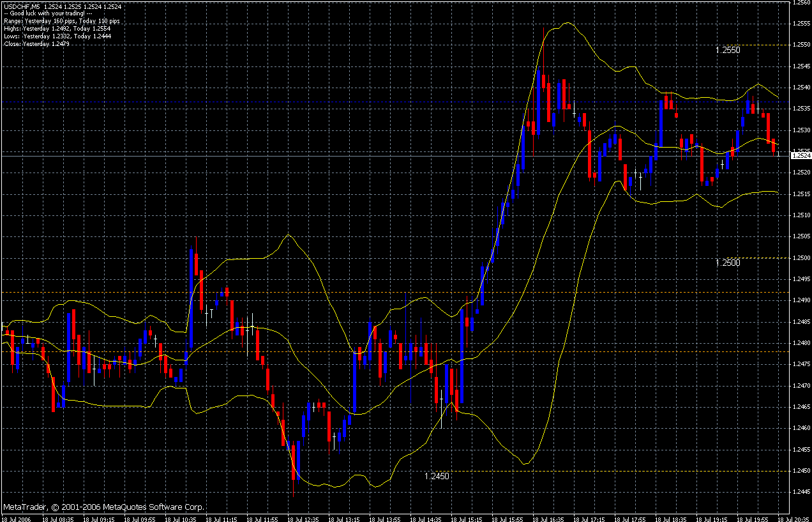The image size is (812, 522).
Task: Click 1.2555 on the price axis
Action: [x=802, y=23]
